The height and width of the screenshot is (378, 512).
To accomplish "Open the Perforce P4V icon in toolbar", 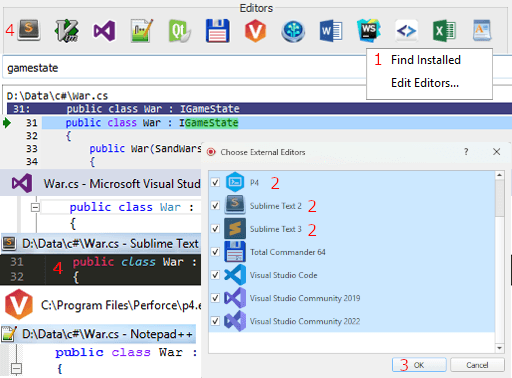I will click(255, 31).
